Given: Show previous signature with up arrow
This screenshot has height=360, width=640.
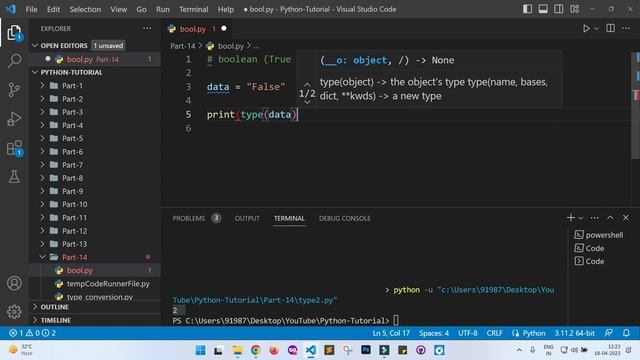Looking at the screenshot, I should coord(307,84).
